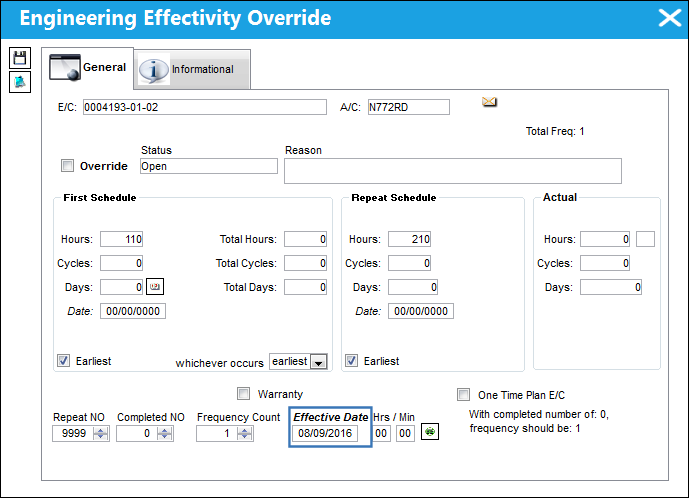Click the Min field before the green icon

[405, 433]
